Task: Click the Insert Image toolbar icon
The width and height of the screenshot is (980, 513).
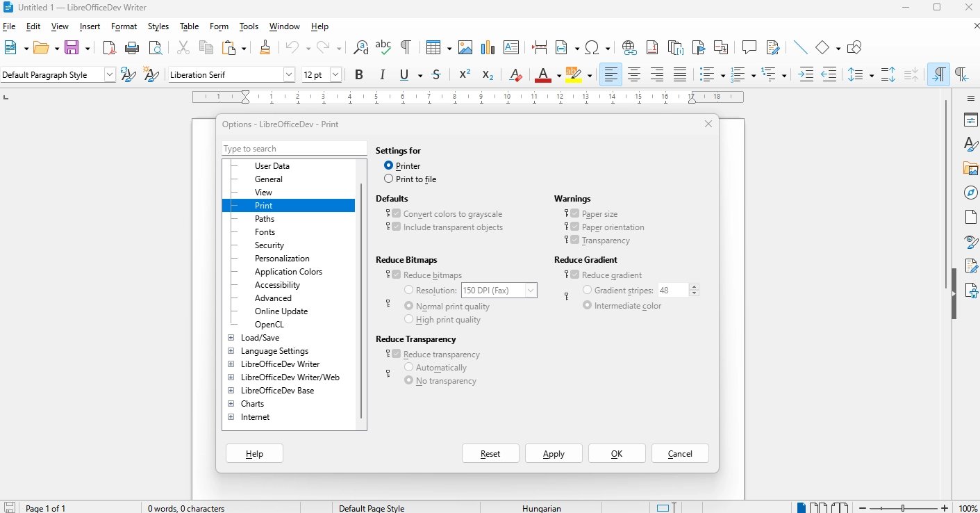Action: pos(465,47)
